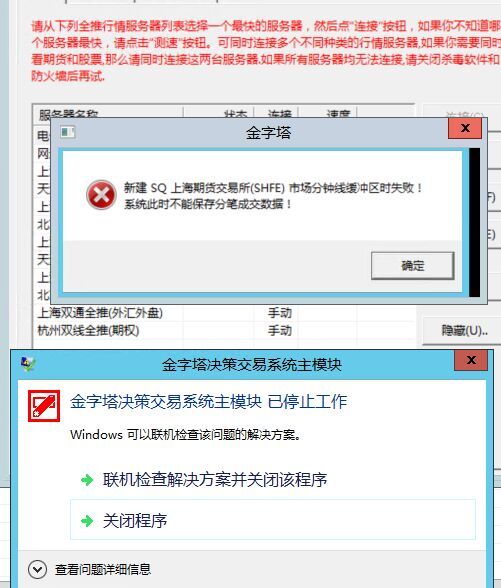501x588 pixels.
Task: Click the crash dialog title bar icon
Action: click(28, 363)
